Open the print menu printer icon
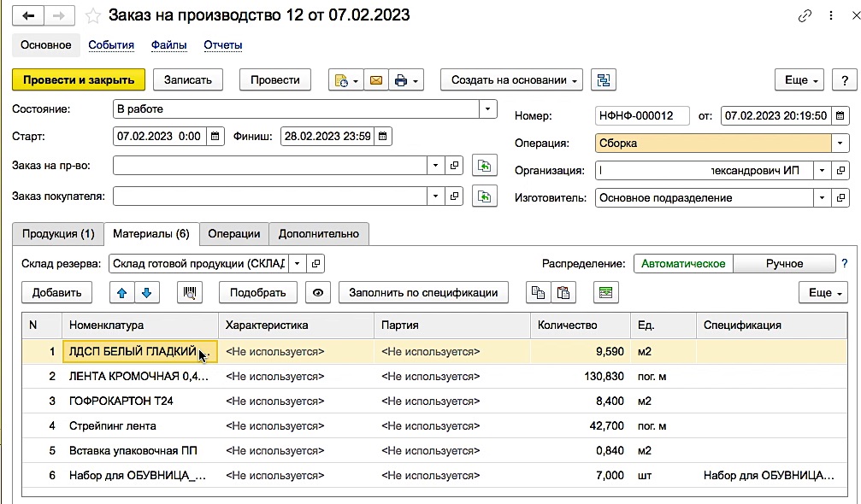 pos(406,80)
